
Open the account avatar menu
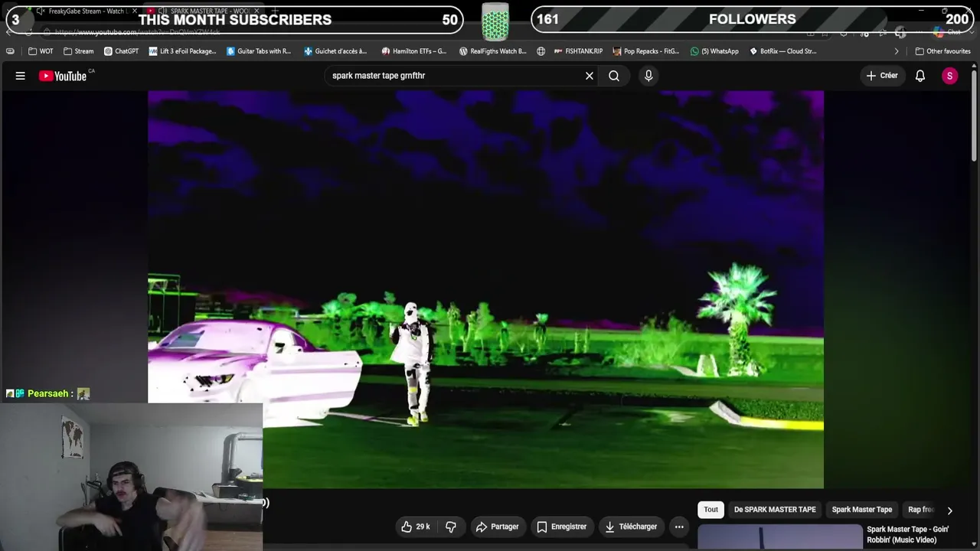(949, 76)
